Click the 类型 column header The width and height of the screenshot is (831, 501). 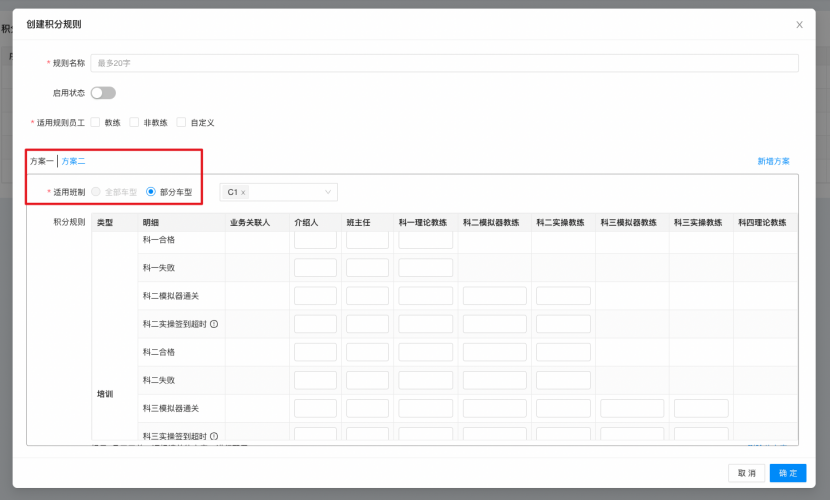105,223
